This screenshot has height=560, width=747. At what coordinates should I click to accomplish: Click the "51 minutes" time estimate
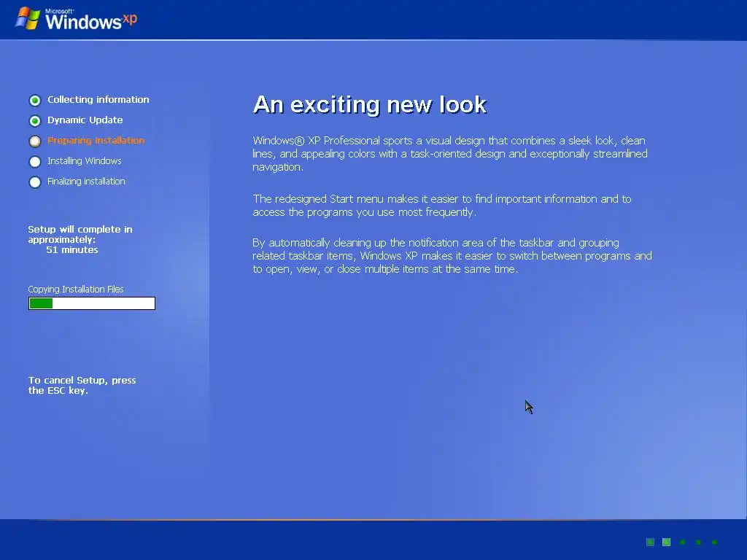(x=72, y=250)
